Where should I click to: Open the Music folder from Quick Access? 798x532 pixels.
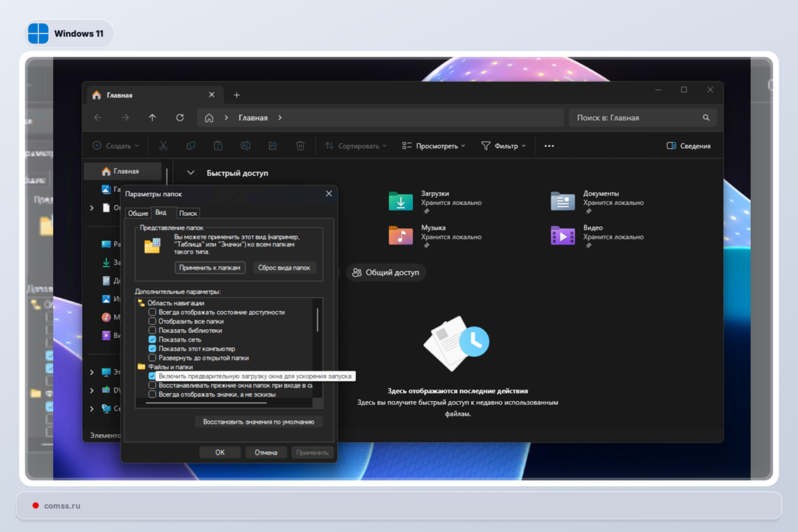click(x=400, y=235)
